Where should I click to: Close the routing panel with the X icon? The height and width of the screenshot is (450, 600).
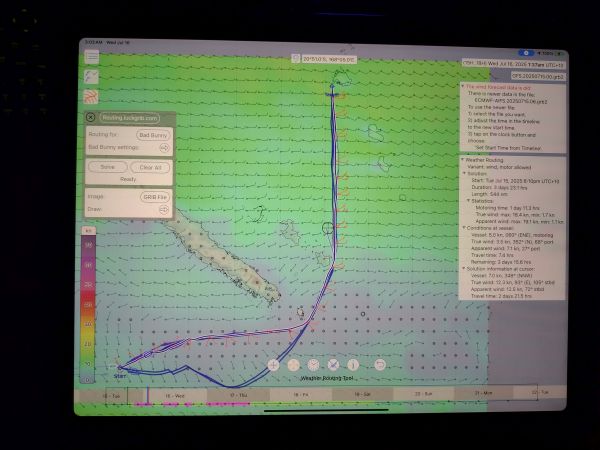click(91, 117)
